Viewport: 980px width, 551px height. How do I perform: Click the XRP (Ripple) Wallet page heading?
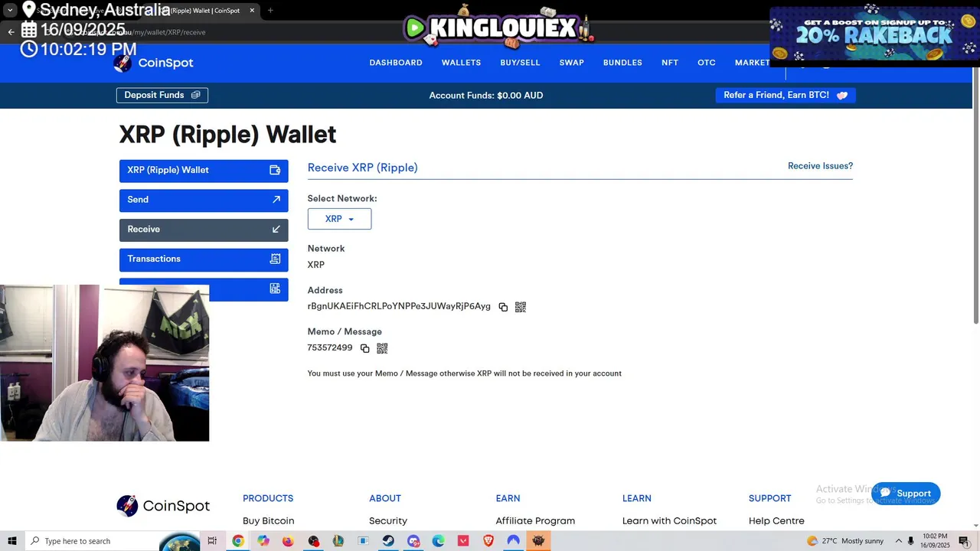click(227, 135)
